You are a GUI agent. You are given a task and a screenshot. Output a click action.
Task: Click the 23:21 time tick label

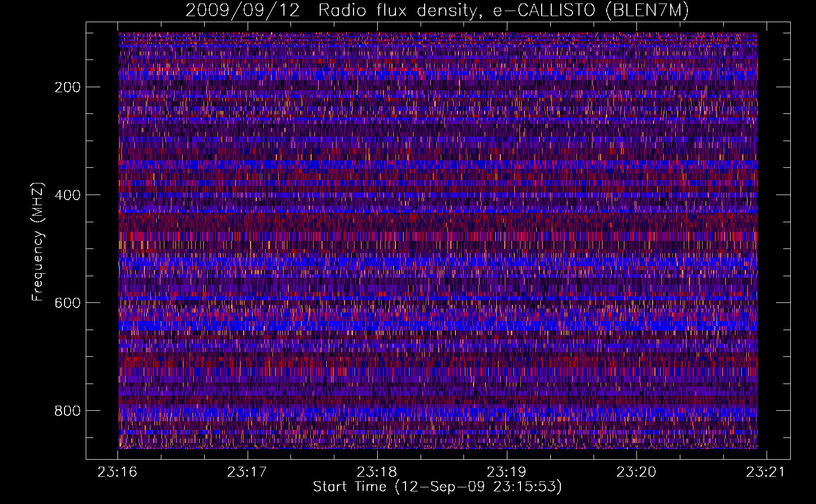click(766, 472)
